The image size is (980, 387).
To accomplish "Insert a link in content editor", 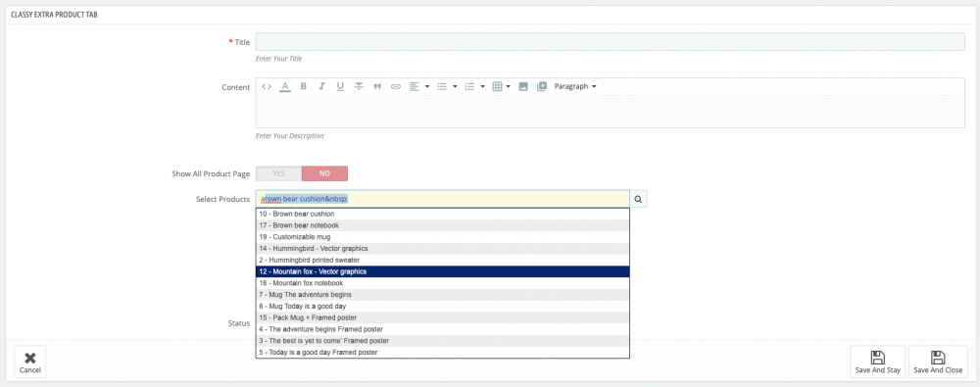I will [x=396, y=86].
